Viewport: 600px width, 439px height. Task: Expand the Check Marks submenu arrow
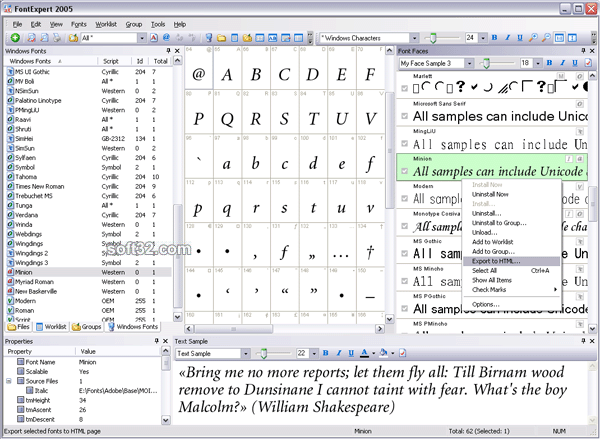coord(555,290)
